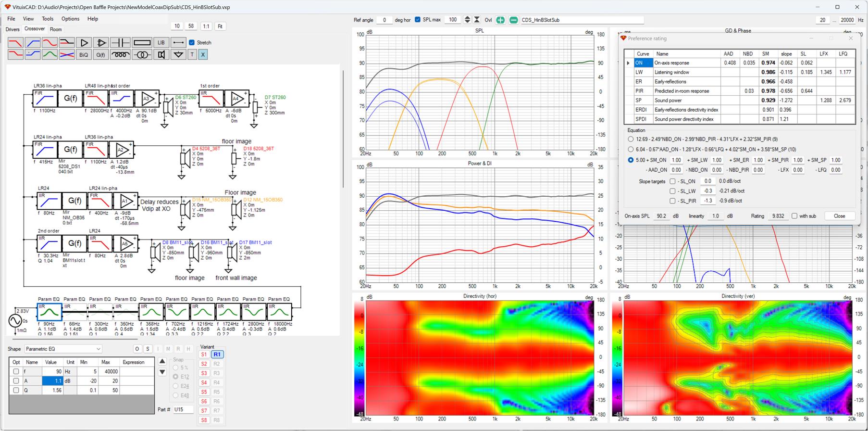Add an inductor coil component
Image resolution: width=868 pixels, height=431 pixels.
pos(120,54)
